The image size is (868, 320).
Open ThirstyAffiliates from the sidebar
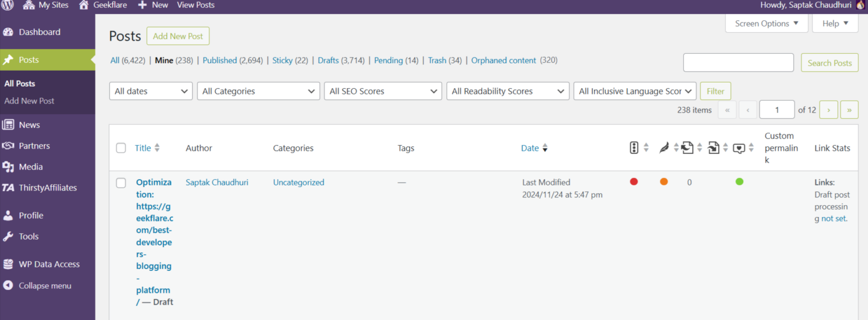[x=47, y=188]
